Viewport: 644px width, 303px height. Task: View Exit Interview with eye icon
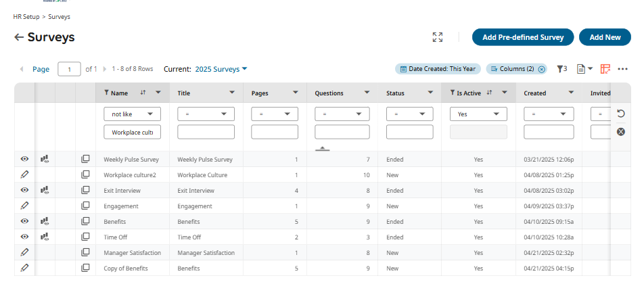(x=24, y=190)
